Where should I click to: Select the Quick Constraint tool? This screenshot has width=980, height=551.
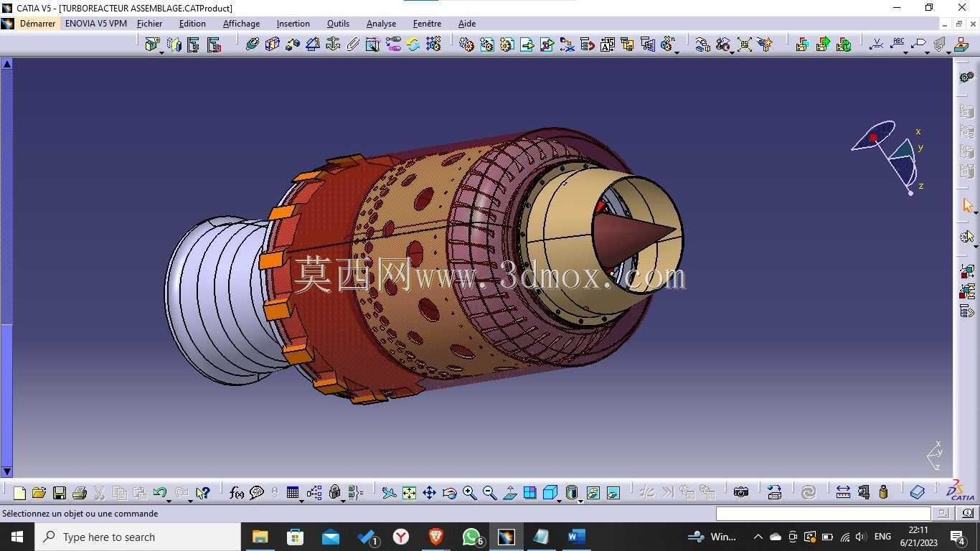[x=372, y=44]
